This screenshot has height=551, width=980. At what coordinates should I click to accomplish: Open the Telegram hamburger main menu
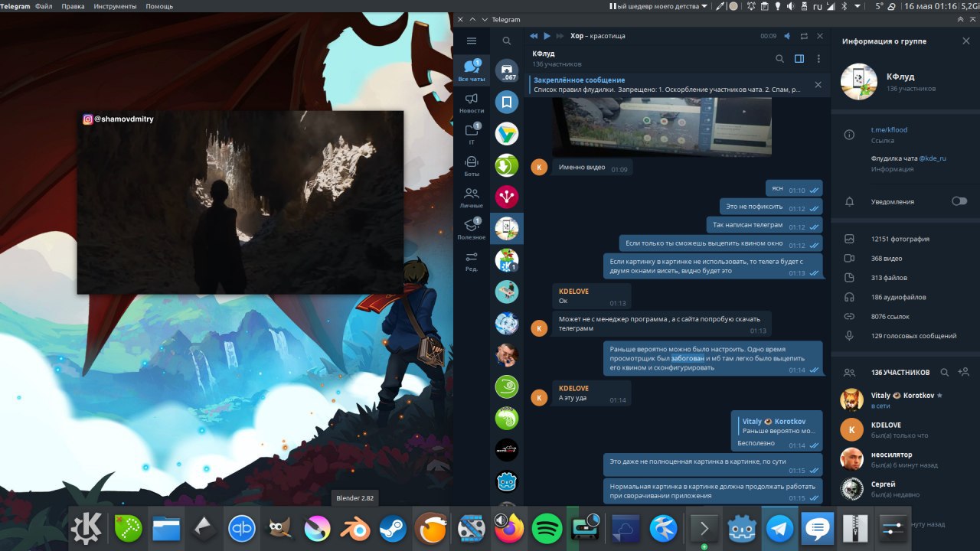tap(472, 41)
